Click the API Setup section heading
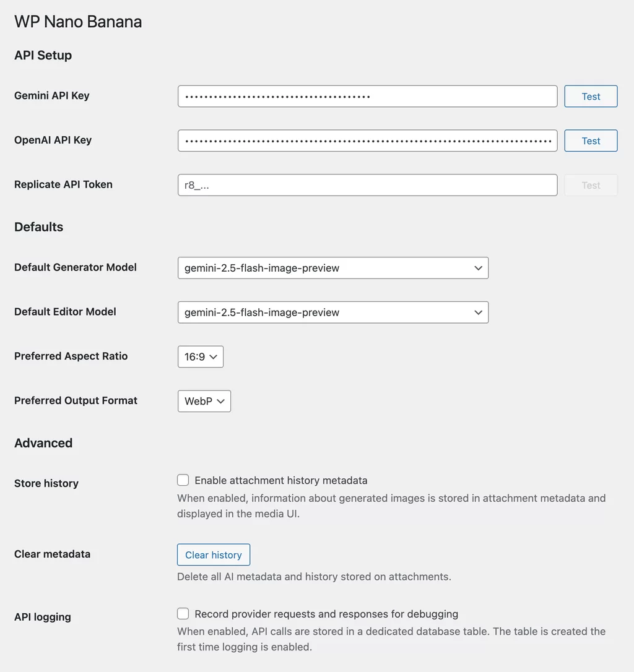 pyautogui.click(x=43, y=55)
